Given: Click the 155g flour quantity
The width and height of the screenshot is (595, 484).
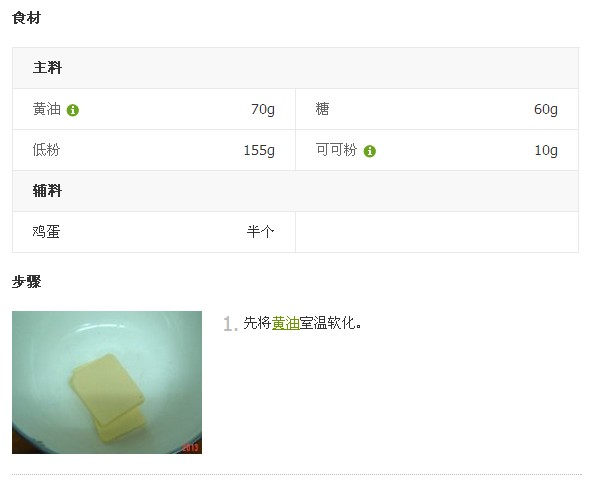Looking at the screenshot, I should [x=259, y=150].
